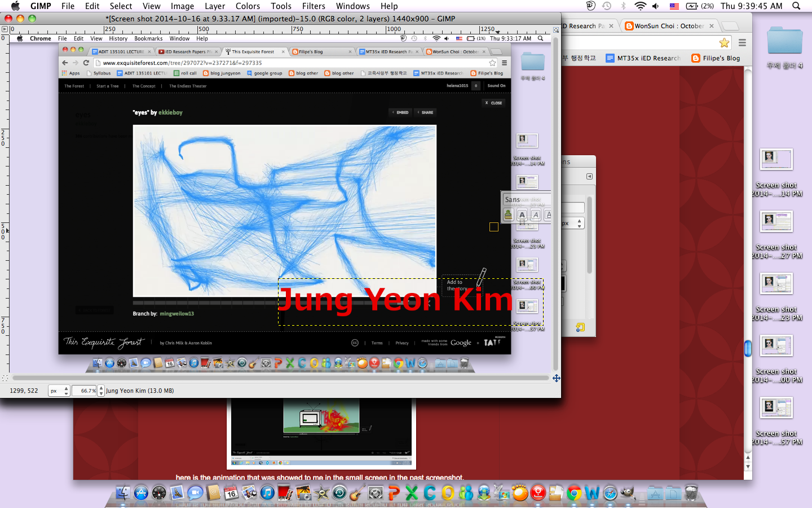Click the navigate image display icon

coord(557,378)
